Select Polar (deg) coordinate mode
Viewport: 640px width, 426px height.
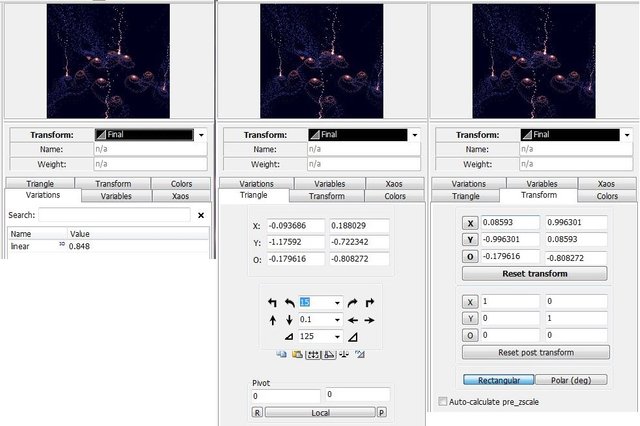click(x=571, y=380)
